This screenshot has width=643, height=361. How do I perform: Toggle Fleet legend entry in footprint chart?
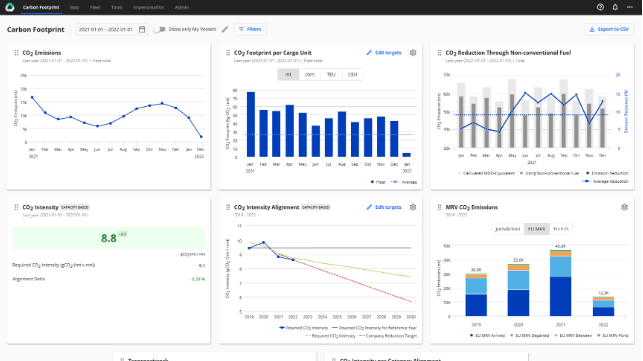pos(378,182)
